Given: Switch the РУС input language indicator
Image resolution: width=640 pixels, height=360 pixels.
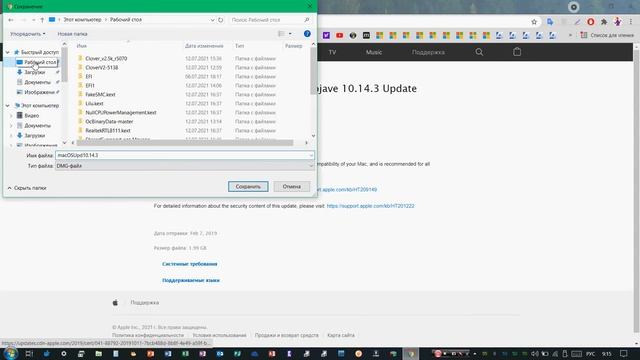Looking at the screenshot, I should (x=590, y=354).
